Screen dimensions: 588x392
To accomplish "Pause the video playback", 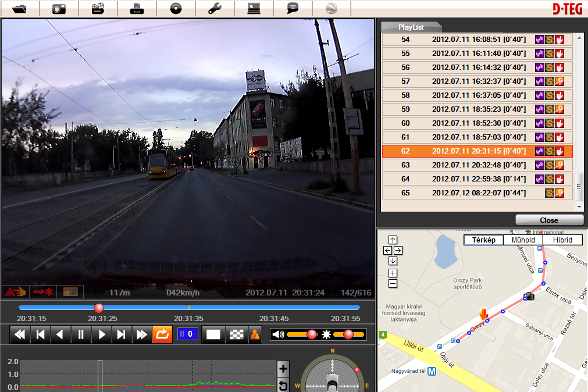I will click(x=81, y=334).
